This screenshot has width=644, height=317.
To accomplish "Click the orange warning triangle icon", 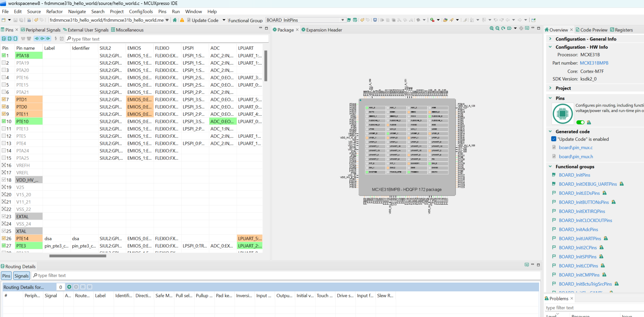I will tap(182, 20).
